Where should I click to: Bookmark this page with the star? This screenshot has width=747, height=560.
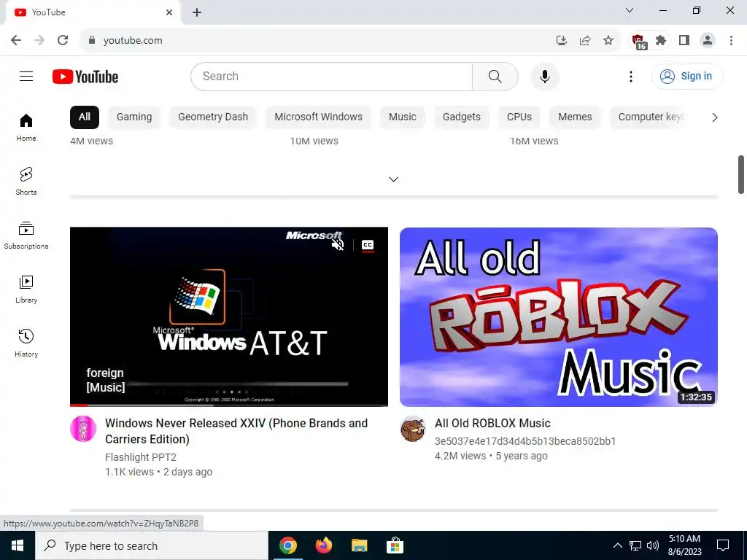pyautogui.click(x=608, y=41)
